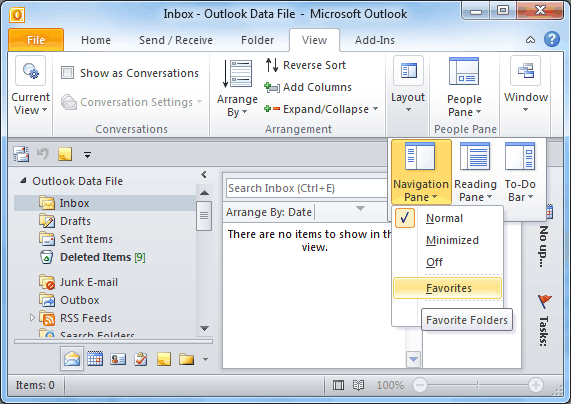
Task: Open Configure navigation buttons dropdown
Action: pos(205,360)
